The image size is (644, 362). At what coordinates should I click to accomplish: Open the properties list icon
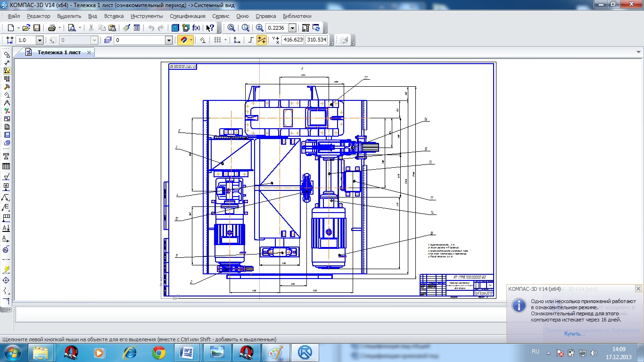point(137,28)
